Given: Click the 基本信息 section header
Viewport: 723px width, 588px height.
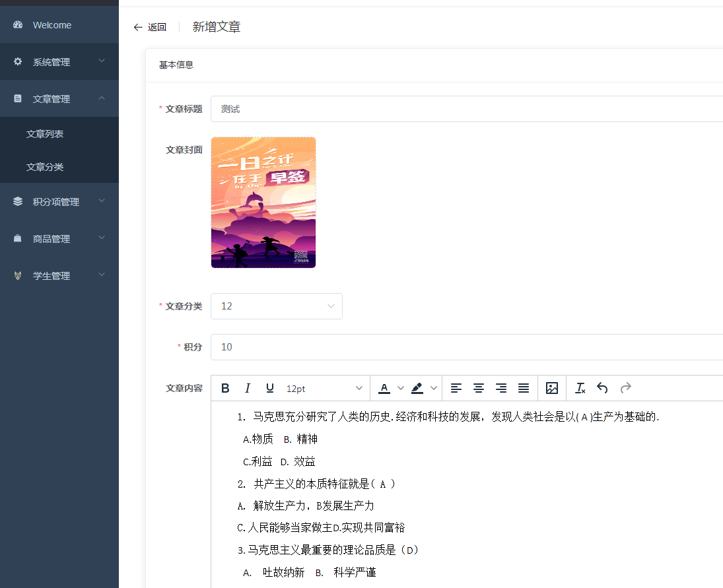Looking at the screenshot, I should [176, 65].
